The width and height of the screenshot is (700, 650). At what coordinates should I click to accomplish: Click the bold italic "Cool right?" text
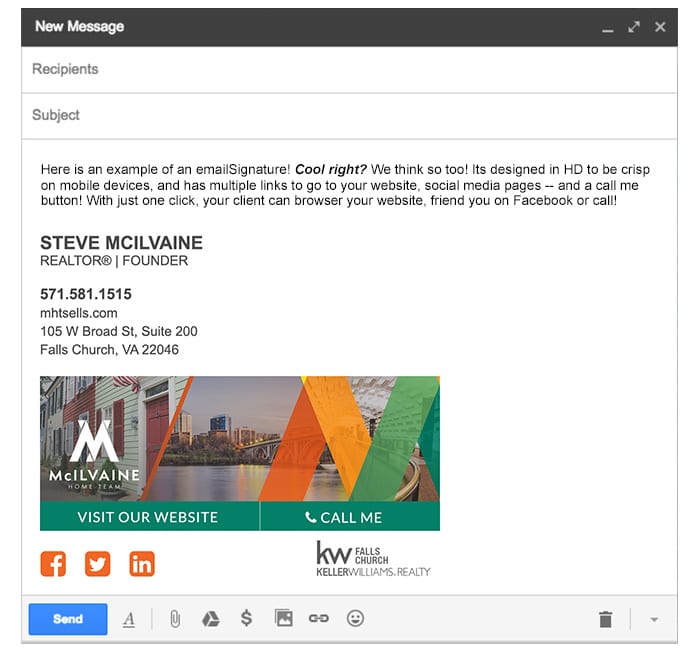click(331, 170)
